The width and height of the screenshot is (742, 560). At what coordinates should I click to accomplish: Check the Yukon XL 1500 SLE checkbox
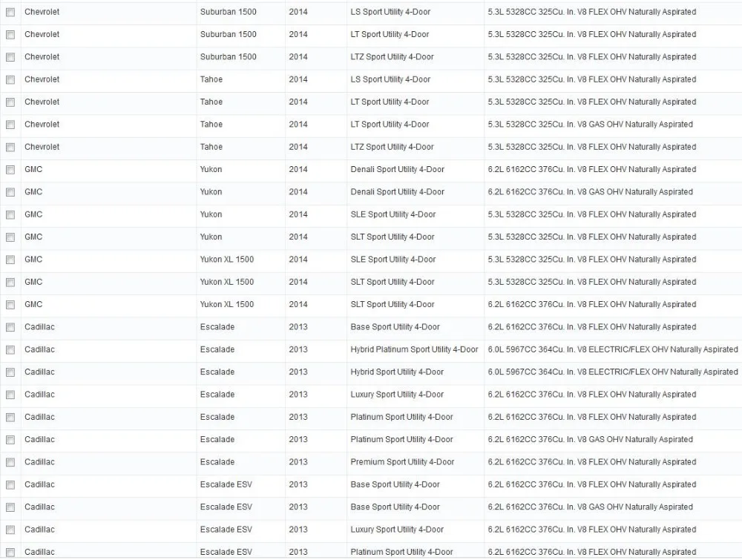pos(10,260)
